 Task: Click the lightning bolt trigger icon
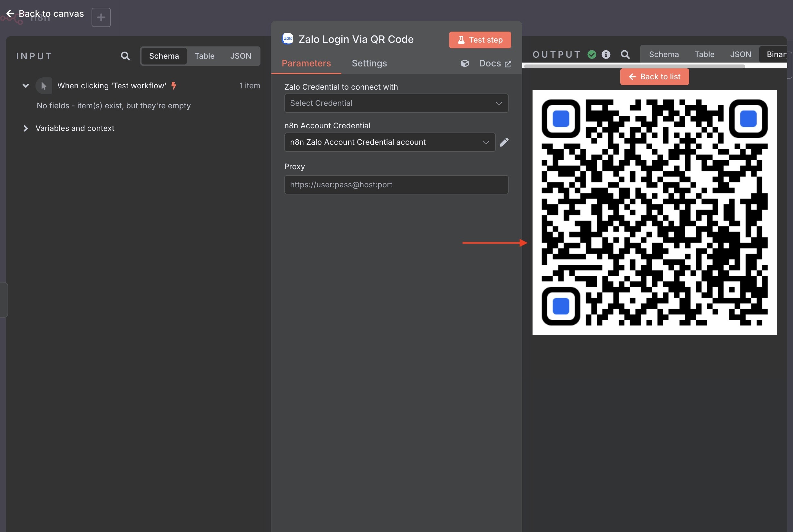tap(174, 85)
